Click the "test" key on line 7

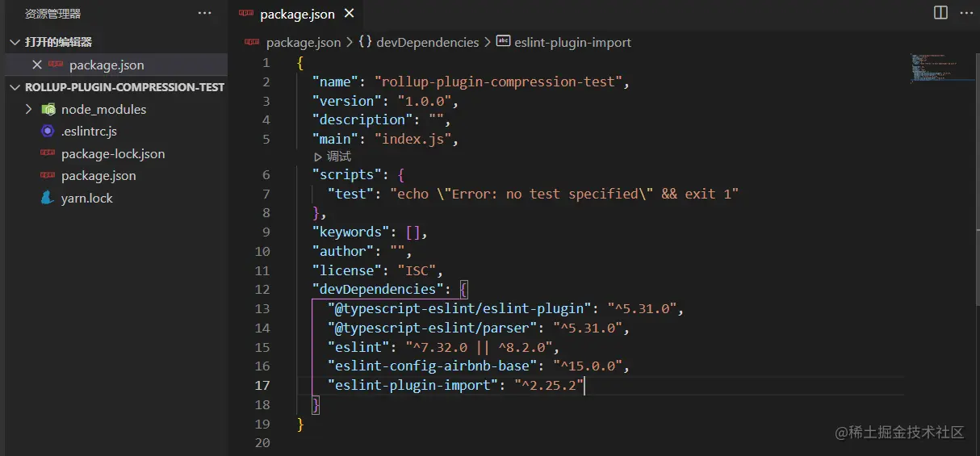pyautogui.click(x=351, y=194)
